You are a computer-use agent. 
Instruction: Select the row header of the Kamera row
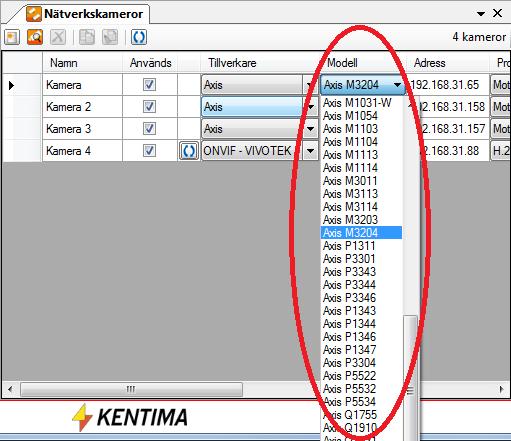tap(22, 85)
